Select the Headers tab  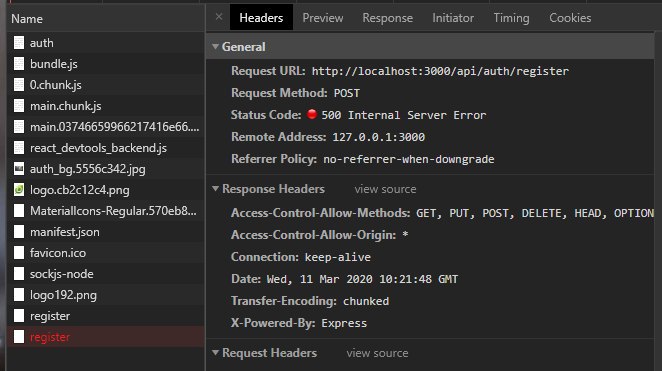pyautogui.click(x=261, y=18)
